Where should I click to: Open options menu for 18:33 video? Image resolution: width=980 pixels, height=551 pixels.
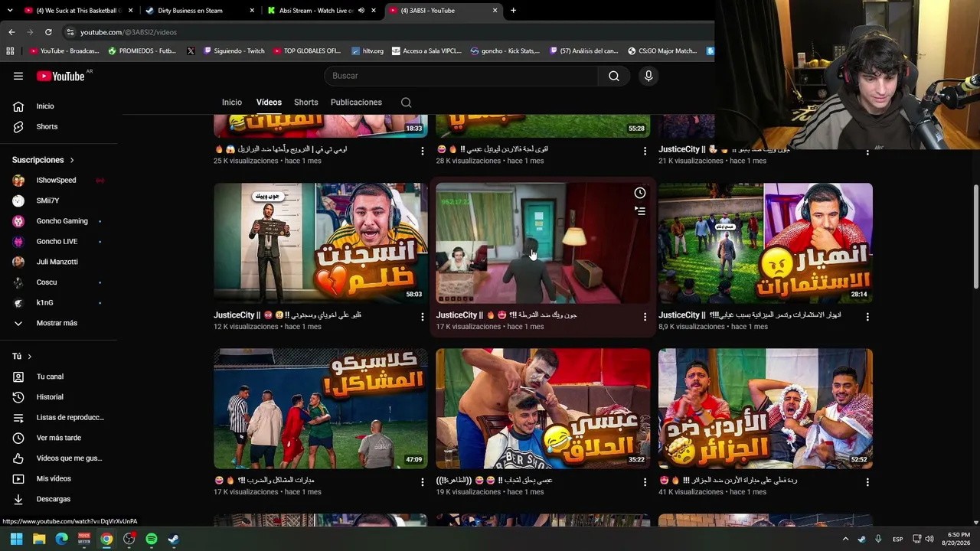click(422, 152)
